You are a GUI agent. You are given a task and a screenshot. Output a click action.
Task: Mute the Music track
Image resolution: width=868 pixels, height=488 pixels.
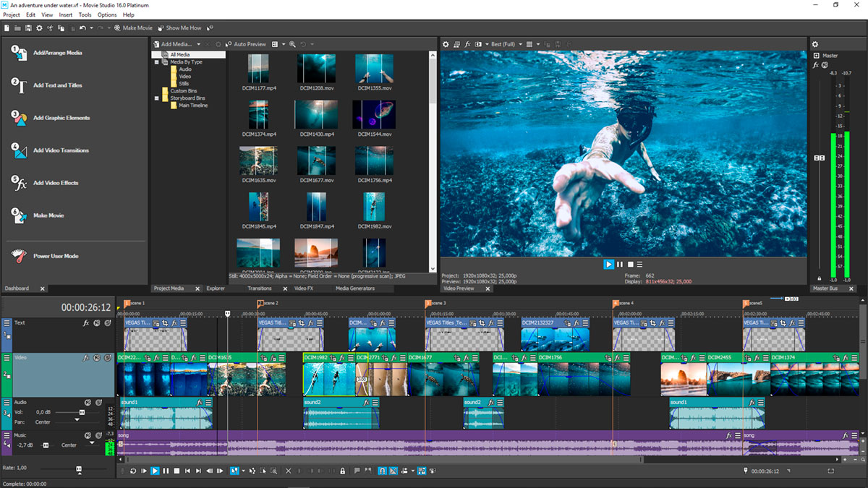pyautogui.click(x=88, y=435)
